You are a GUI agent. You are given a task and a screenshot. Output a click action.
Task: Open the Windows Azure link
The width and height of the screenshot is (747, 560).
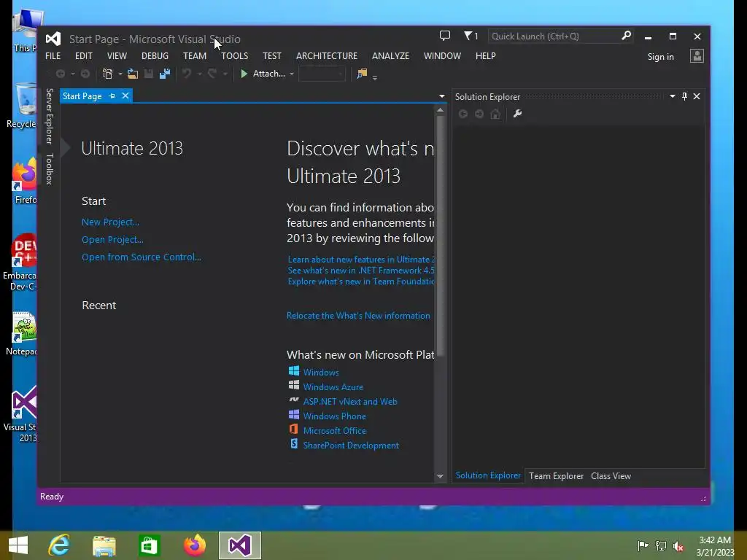[x=333, y=386]
